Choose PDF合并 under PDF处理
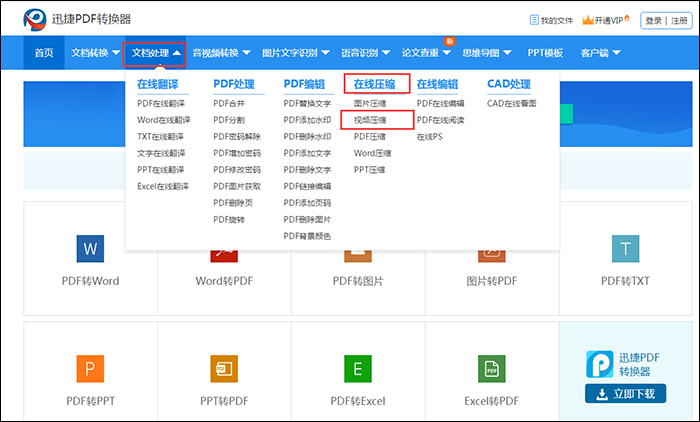 229,103
